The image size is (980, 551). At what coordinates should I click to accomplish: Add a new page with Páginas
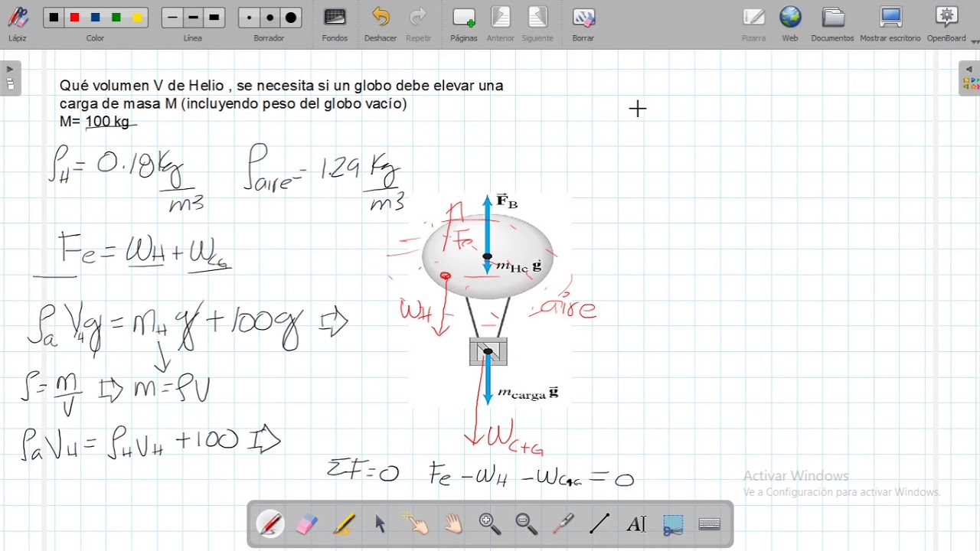[463, 24]
